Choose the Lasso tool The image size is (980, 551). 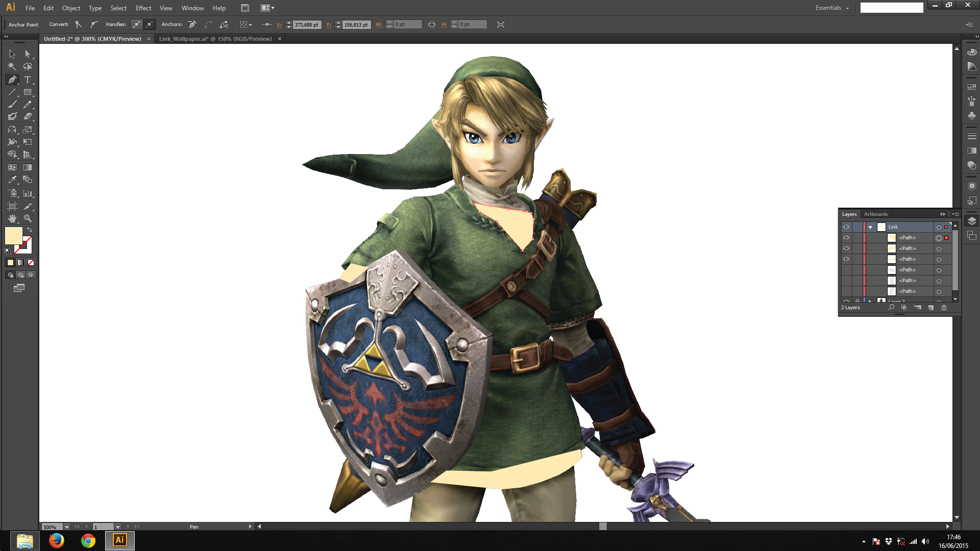click(x=28, y=67)
